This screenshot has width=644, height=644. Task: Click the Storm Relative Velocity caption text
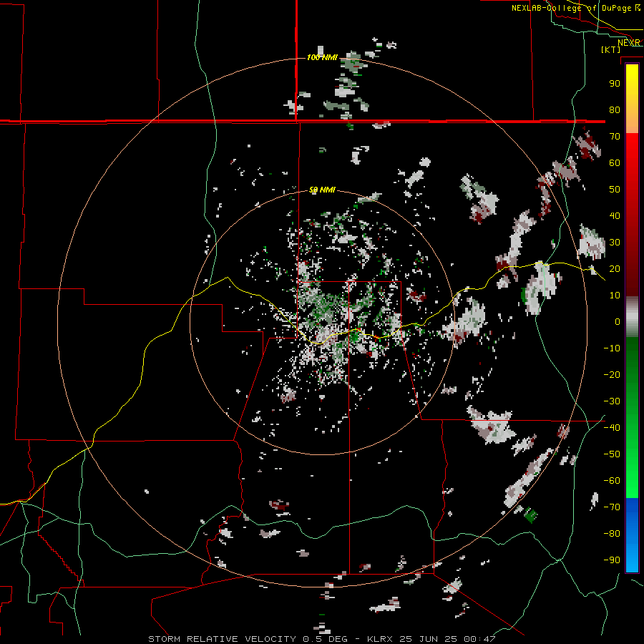321,639
